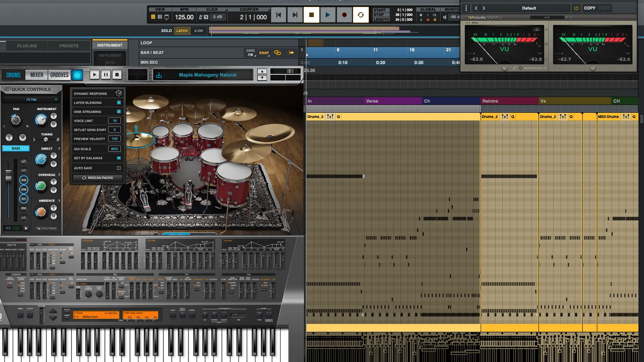
Task: Disable the Layer Blending option
Action: (x=118, y=102)
